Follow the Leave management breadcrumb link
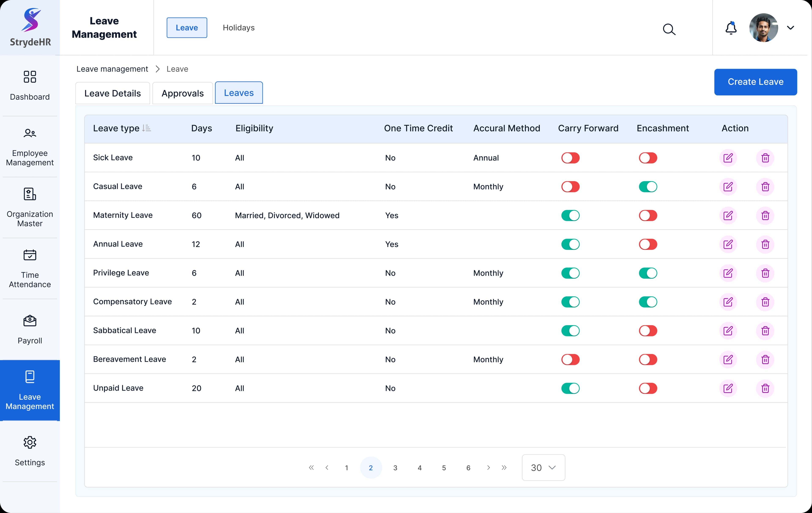The height and width of the screenshot is (513, 812). [112, 69]
